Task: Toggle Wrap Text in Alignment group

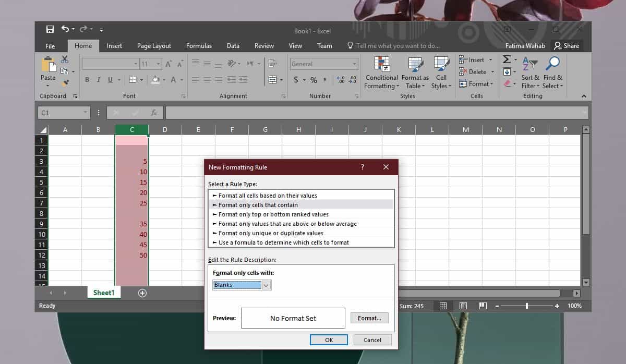Action: click(272, 64)
